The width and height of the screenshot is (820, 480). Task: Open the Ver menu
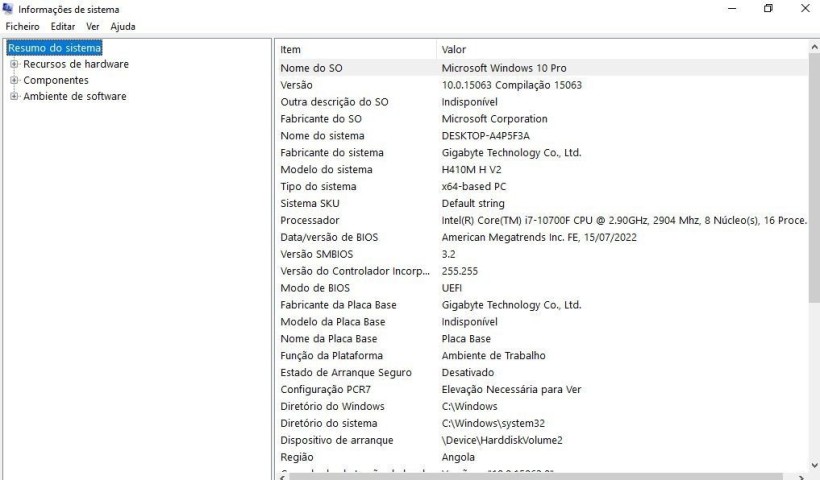click(x=93, y=26)
